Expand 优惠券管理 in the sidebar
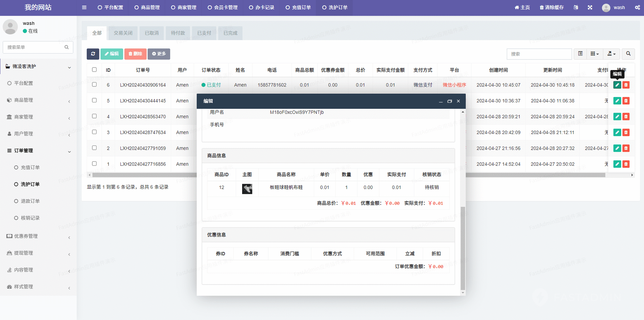The height and width of the screenshot is (320, 644). coord(38,236)
